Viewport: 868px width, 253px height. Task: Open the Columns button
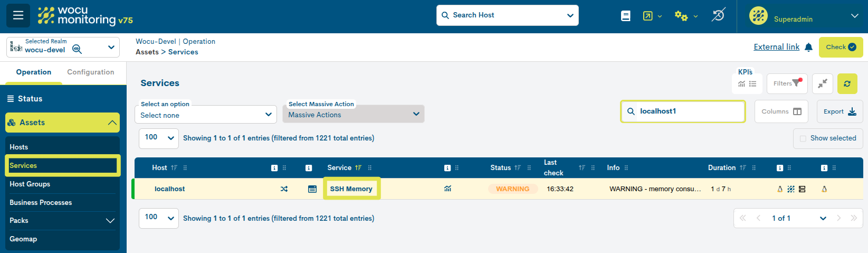pos(781,111)
